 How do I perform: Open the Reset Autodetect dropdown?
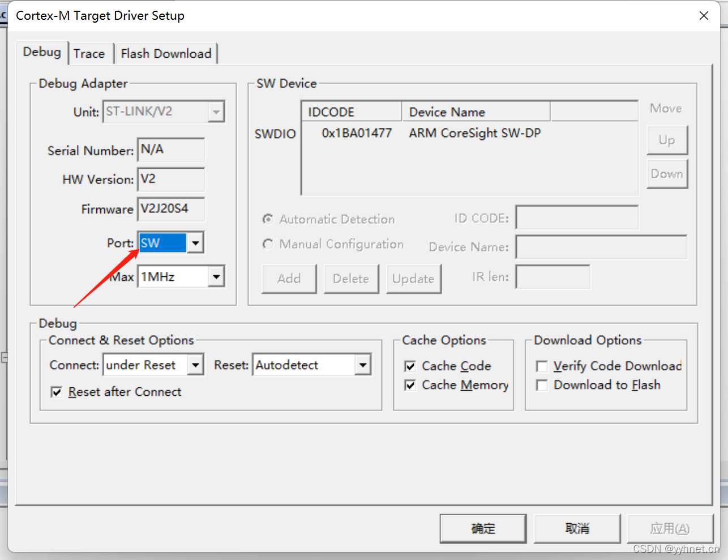click(363, 365)
